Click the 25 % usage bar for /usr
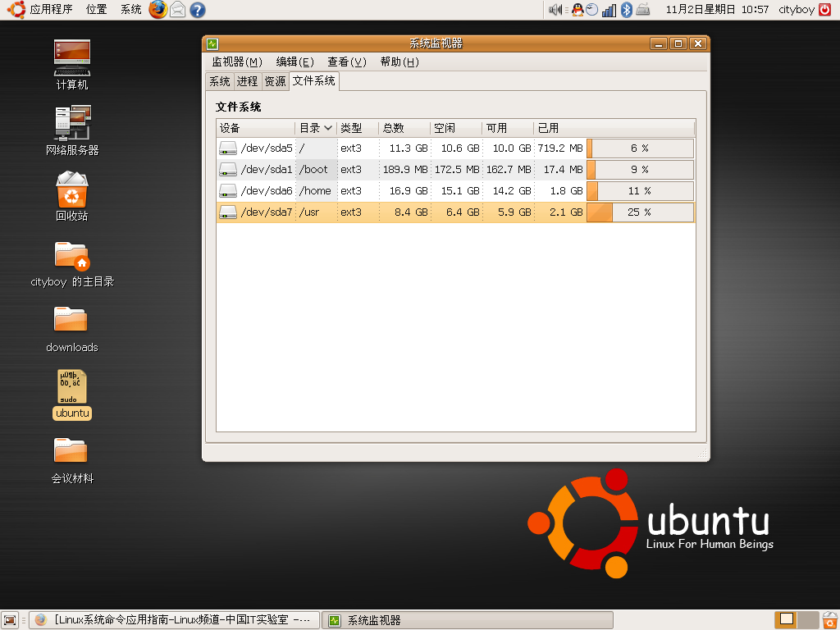 click(640, 212)
